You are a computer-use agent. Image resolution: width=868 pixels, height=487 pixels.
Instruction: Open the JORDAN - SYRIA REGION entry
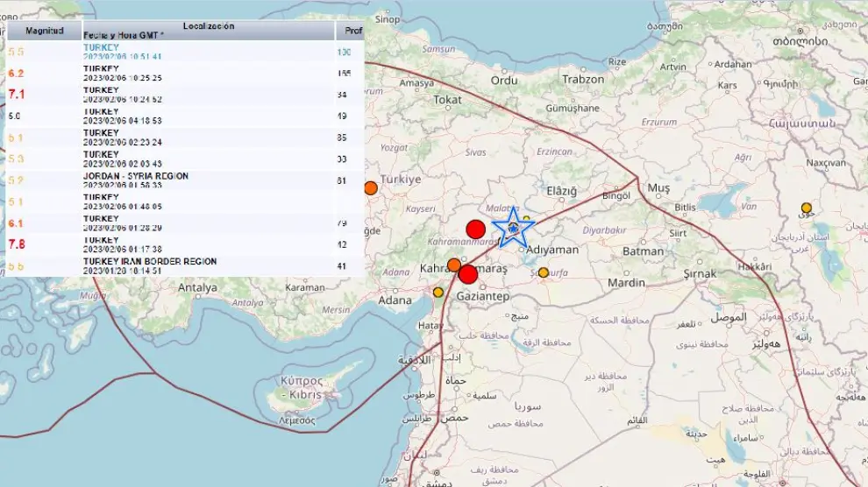pyautogui.click(x=136, y=176)
